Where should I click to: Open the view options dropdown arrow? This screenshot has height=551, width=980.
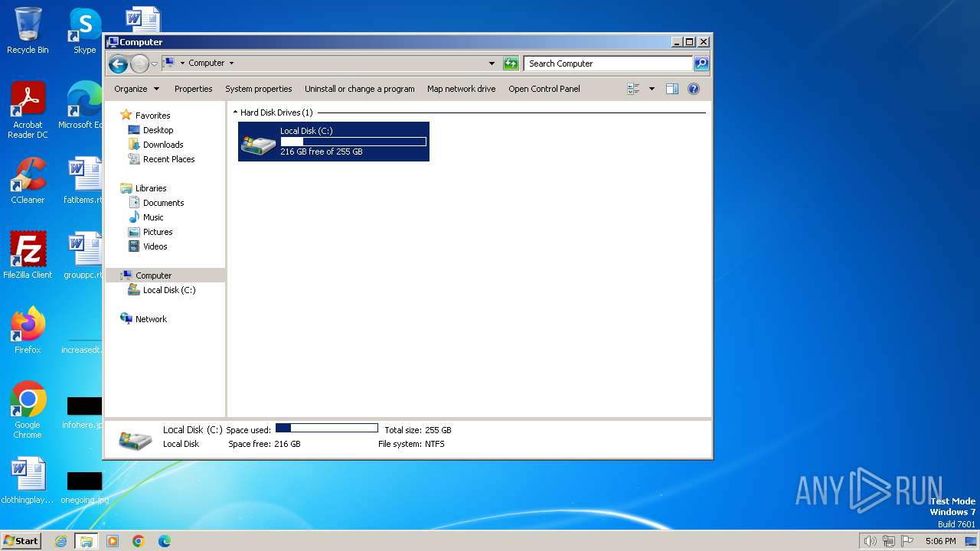pyautogui.click(x=652, y=89)
